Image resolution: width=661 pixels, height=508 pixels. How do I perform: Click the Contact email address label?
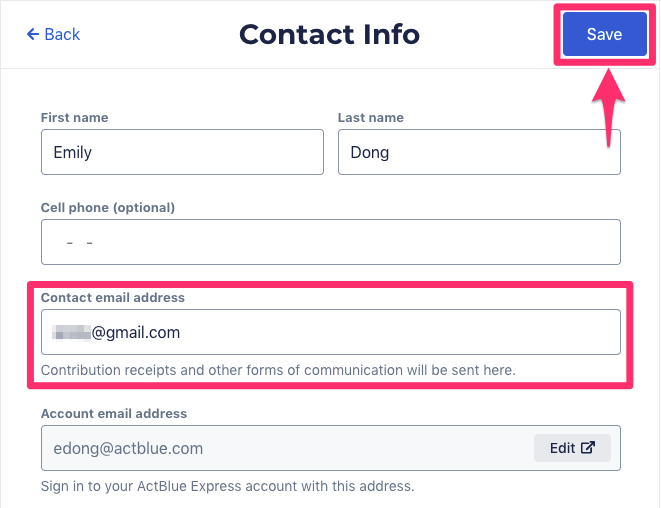(113, 298)
